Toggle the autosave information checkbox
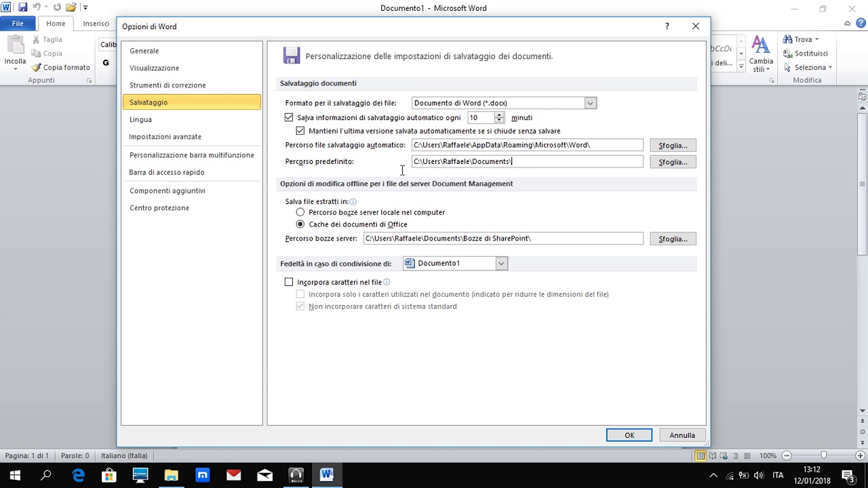The width and height of the screenshot is (868, 488). pos(289,117)
